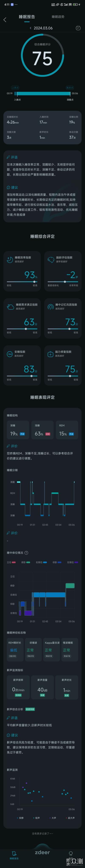
Task: Tap the 睡眠效率指数 93% slider bar
Action: coord(22,281)
